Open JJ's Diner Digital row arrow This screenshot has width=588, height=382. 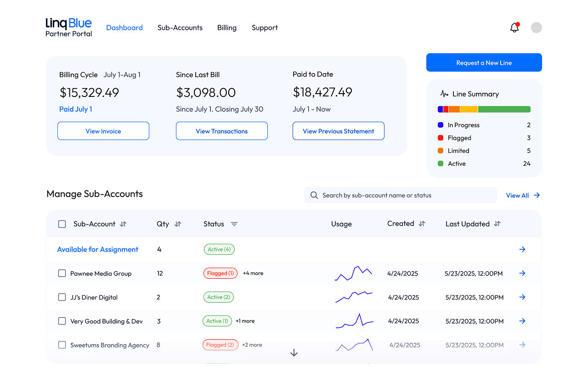522,297
